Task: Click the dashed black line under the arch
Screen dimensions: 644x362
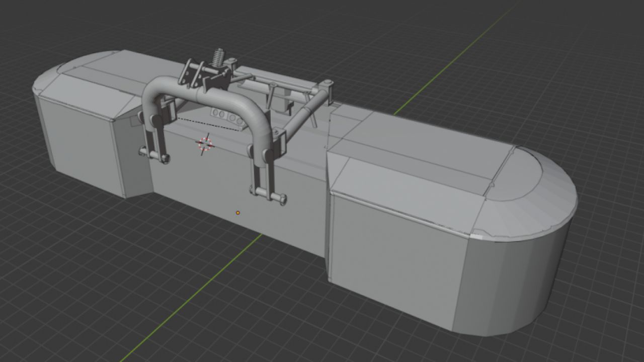Action: [x=206, y=124]
